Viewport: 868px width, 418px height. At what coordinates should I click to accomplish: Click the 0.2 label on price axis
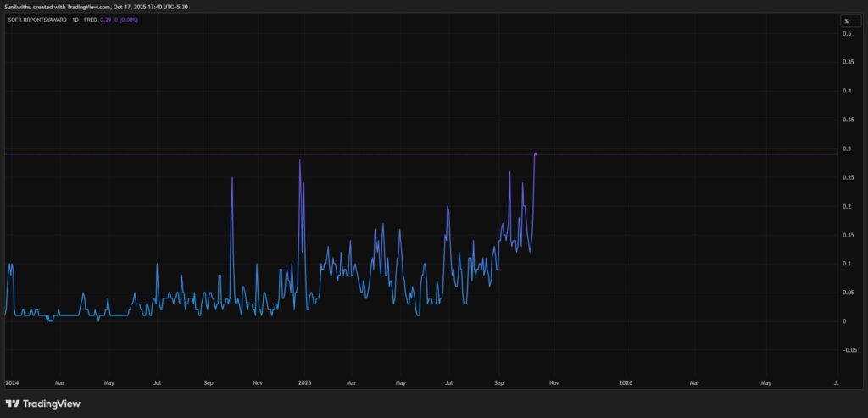(846, 206)
